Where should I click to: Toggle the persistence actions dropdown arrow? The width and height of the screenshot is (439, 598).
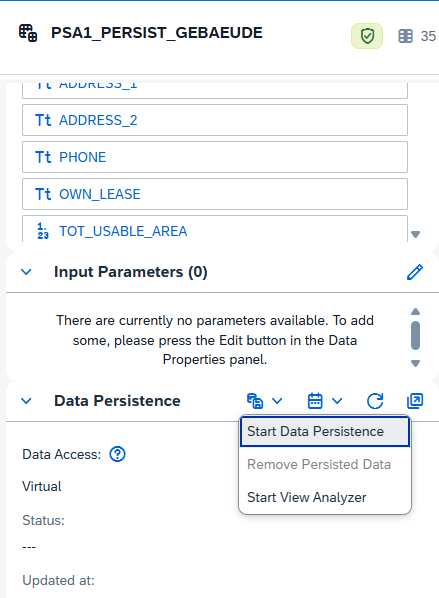(277, 401)
